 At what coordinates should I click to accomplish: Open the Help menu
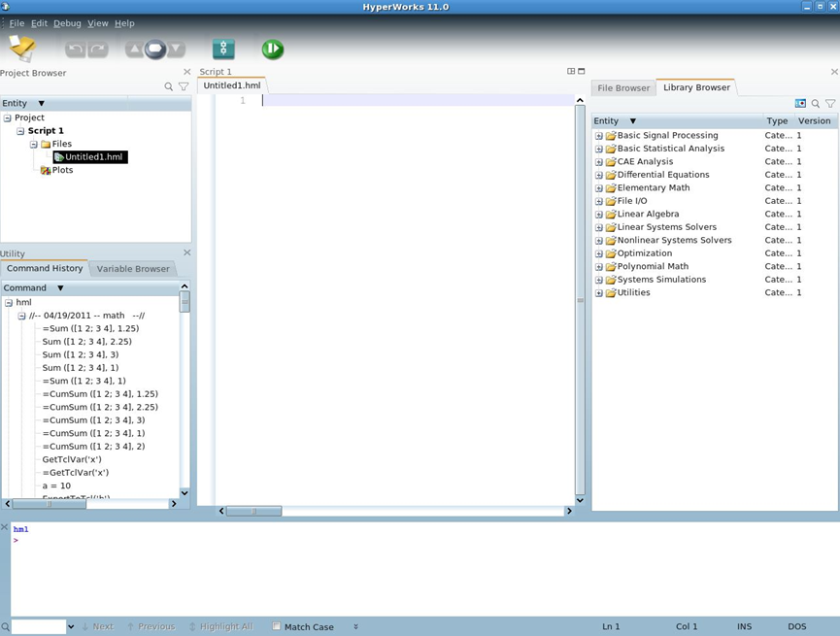tap(125, 23)
